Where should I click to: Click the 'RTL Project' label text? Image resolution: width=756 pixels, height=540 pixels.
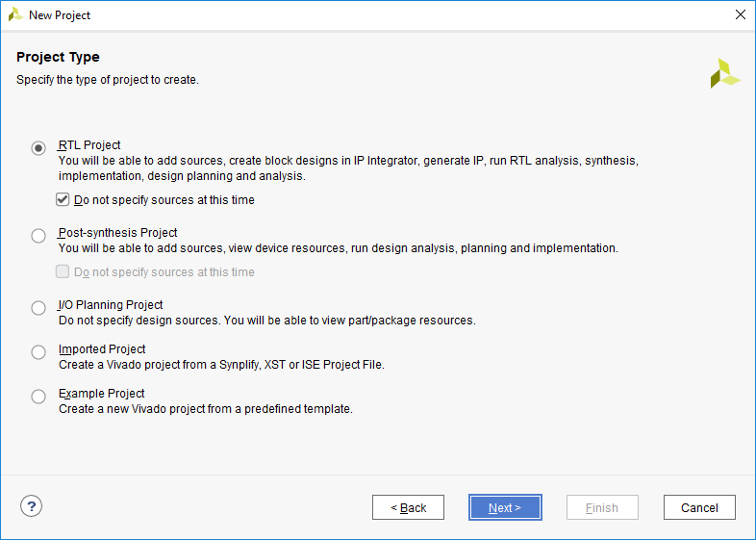[89, 145]
